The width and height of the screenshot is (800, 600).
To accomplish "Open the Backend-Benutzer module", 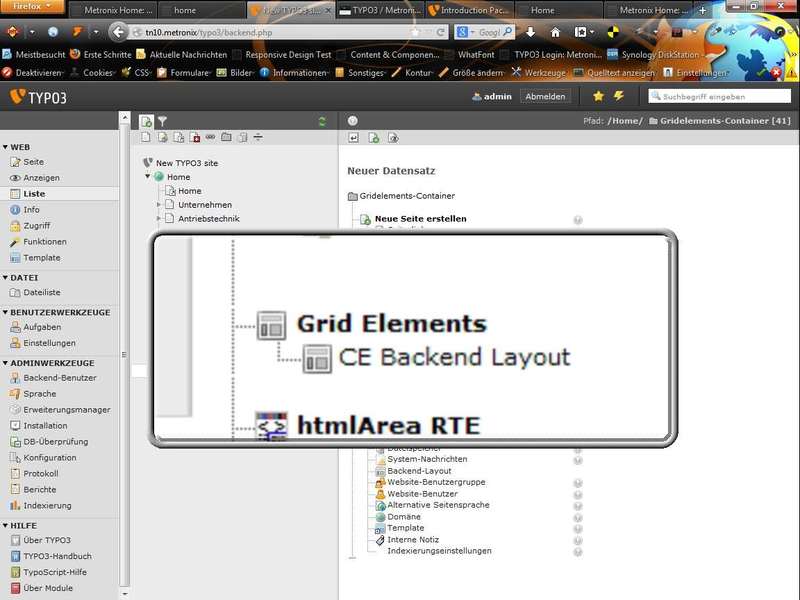I will (x=53, y=378).
